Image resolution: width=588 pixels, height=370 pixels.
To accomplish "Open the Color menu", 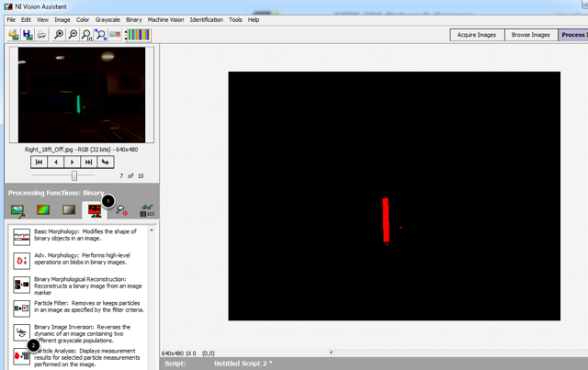I will [83, 20].
